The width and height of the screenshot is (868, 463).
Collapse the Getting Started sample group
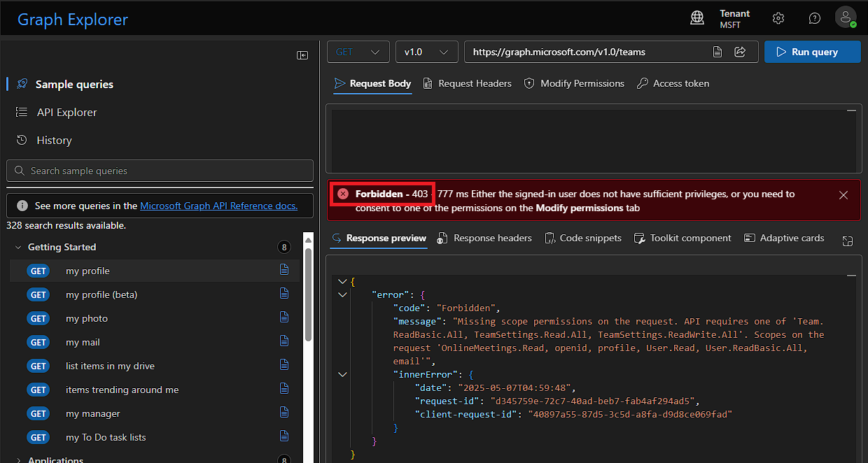click(18, 247)
